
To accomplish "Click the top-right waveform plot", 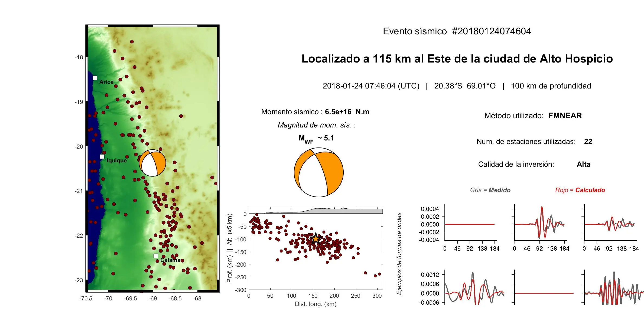I will pyautogui.click(x=609, y=223).
